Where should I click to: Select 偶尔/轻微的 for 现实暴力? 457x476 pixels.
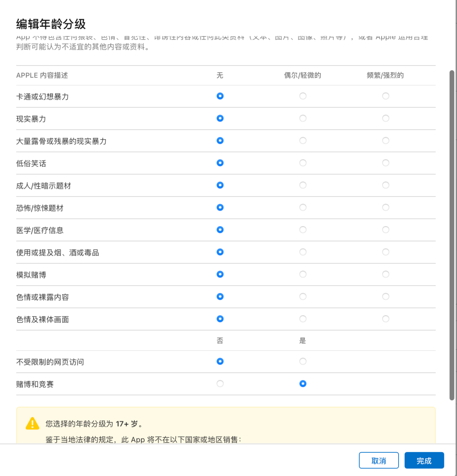coord(303,118)
